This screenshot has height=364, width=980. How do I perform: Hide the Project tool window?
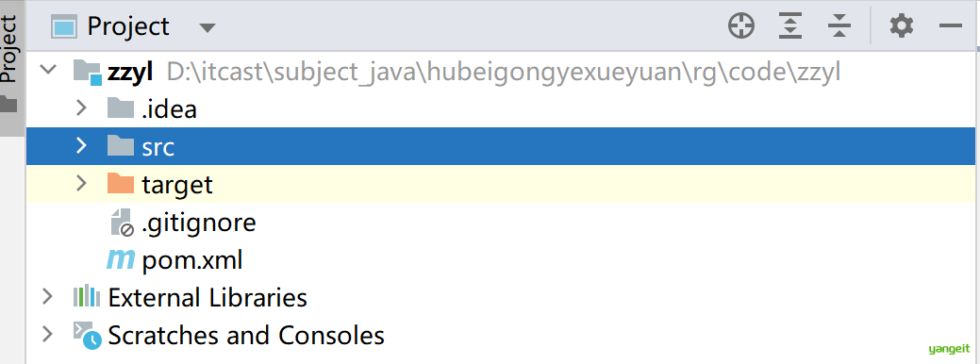coord(950,26)
